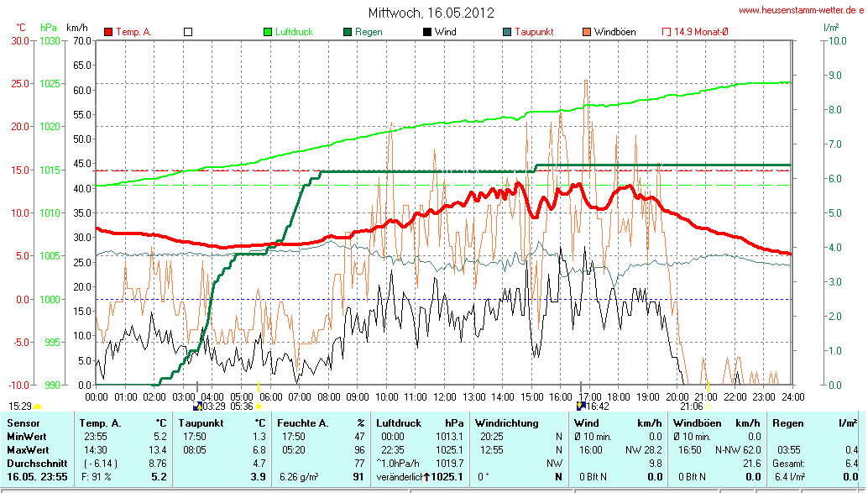868x493 pixels.
Task: Click the yellow sunrise marker beside 05:36
Action: click(x=259, y=406)
